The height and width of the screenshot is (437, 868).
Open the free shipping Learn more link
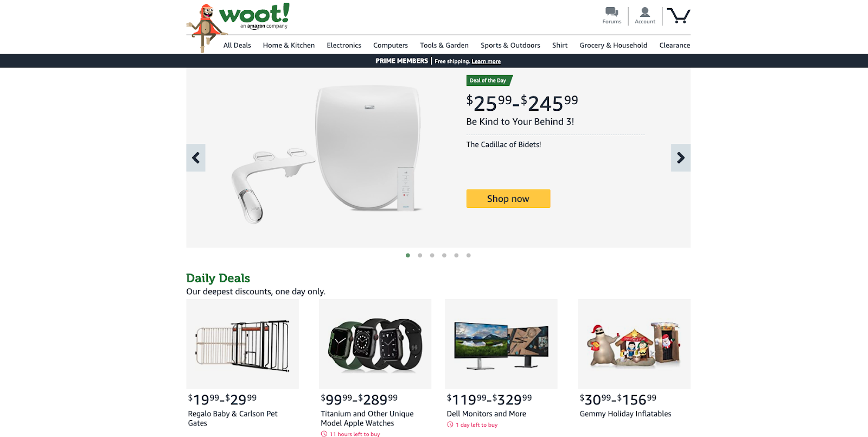[x=486, y=61]
